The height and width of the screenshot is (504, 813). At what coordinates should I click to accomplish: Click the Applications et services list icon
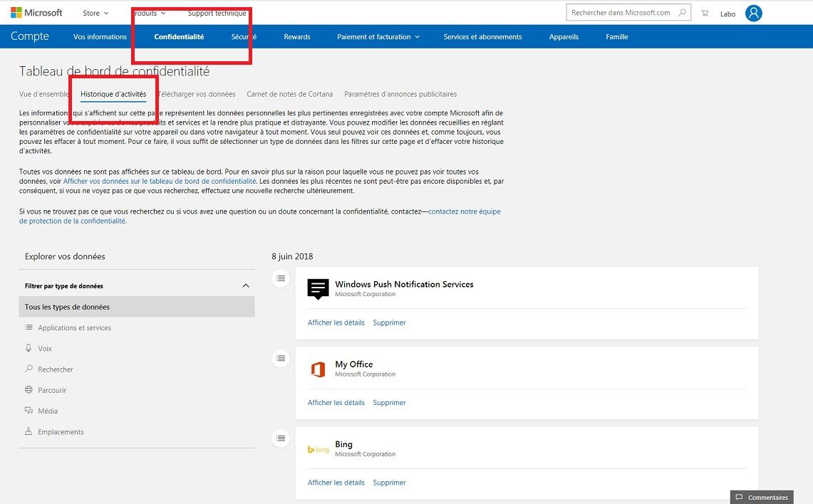point(29,327)
